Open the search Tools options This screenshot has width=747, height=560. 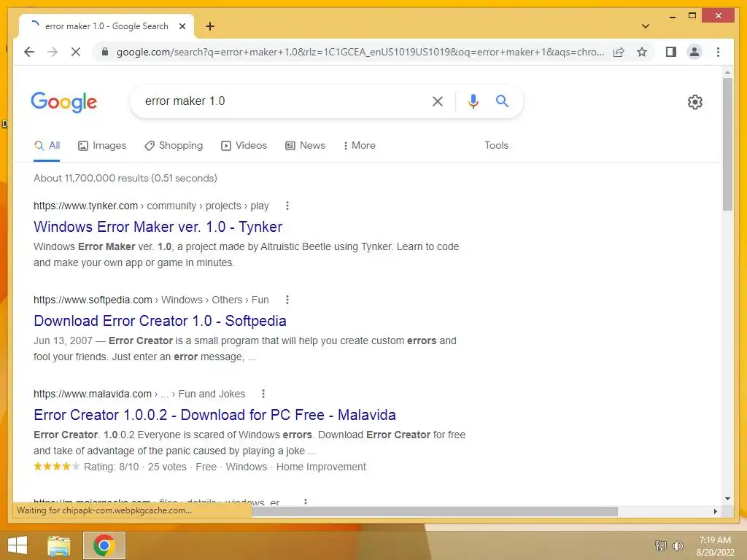pos(496,146)
